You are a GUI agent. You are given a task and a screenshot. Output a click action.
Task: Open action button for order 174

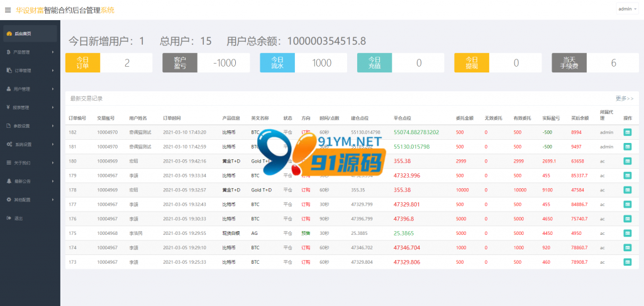pyautogui.click(x=627, y=247)
